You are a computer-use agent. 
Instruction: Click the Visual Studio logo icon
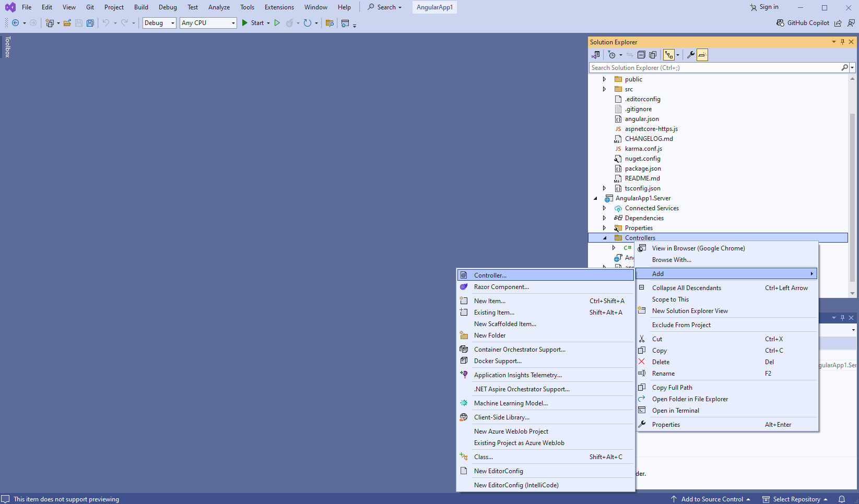10,7
